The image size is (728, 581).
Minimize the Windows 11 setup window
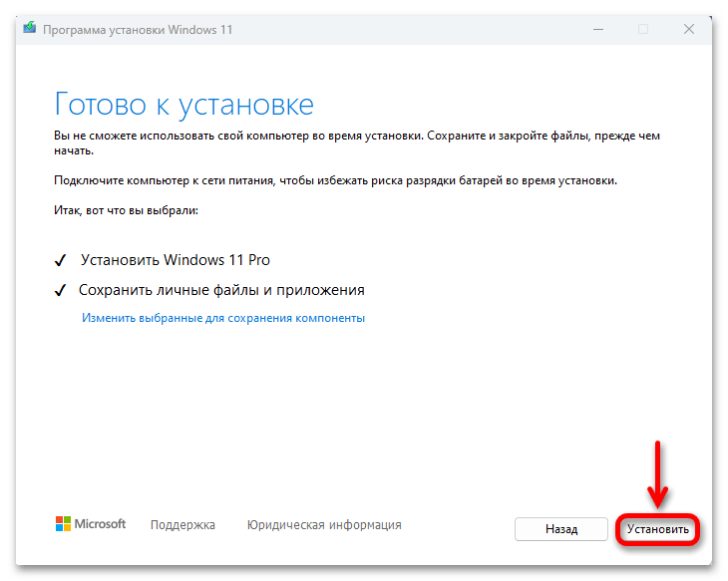(598, 29)
